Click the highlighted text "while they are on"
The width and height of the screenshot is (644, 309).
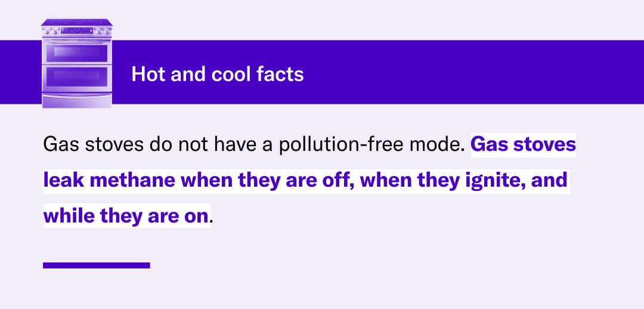(x=126, y=215)
